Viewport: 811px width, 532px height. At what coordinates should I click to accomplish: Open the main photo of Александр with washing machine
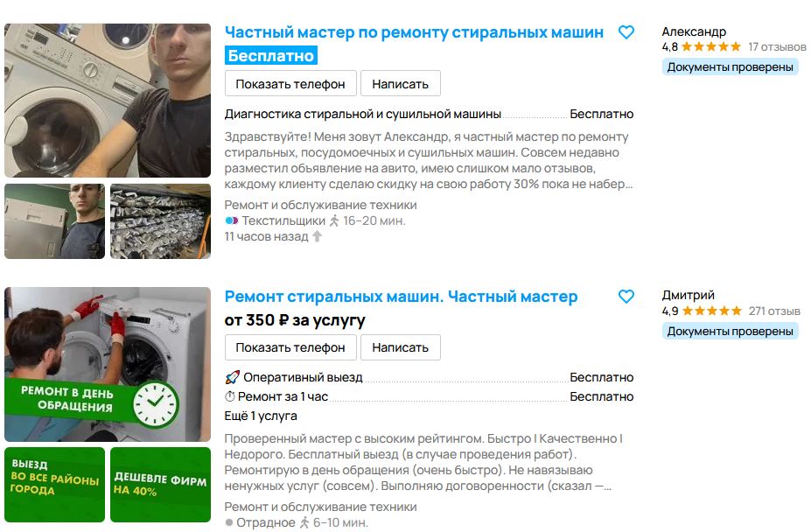tap(108, 101)
